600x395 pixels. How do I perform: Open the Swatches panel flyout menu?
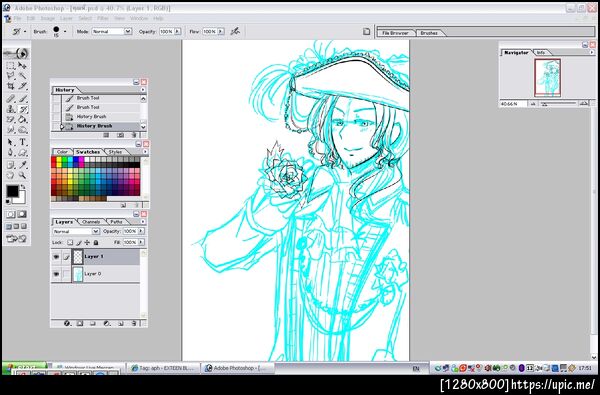coord(145,152)
